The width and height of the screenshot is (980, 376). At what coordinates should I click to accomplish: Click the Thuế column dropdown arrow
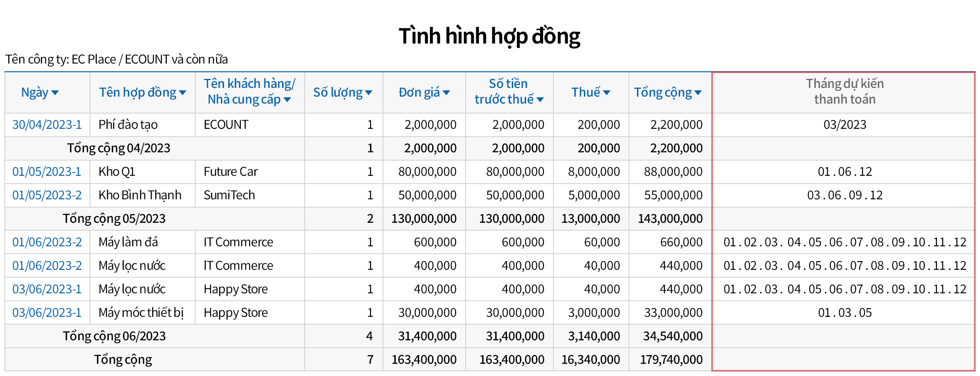[x=607, y=93]
